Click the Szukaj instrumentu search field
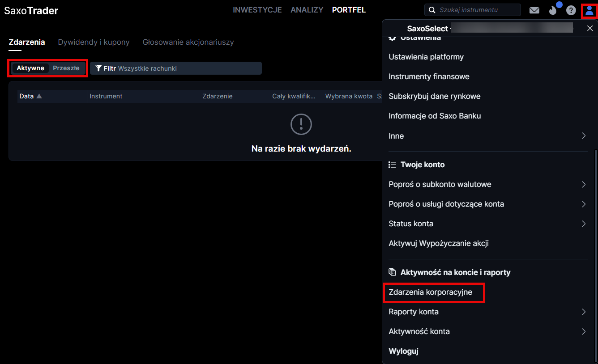598x364 pixels. [477, 10]
